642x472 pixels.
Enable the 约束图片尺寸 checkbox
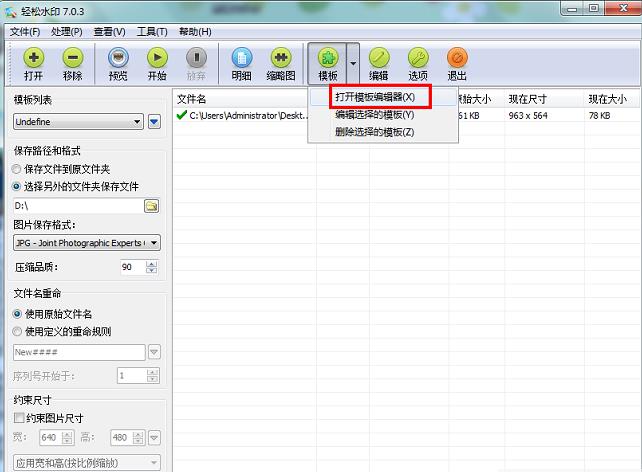pyautogui.click(x=18, y=418)
